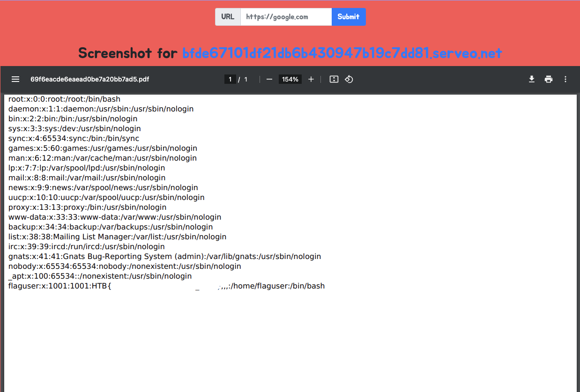The height and width of the screenshot is (392, 580).
Task: Select the 154% zoom level field
Action: [x=290, y=79]
